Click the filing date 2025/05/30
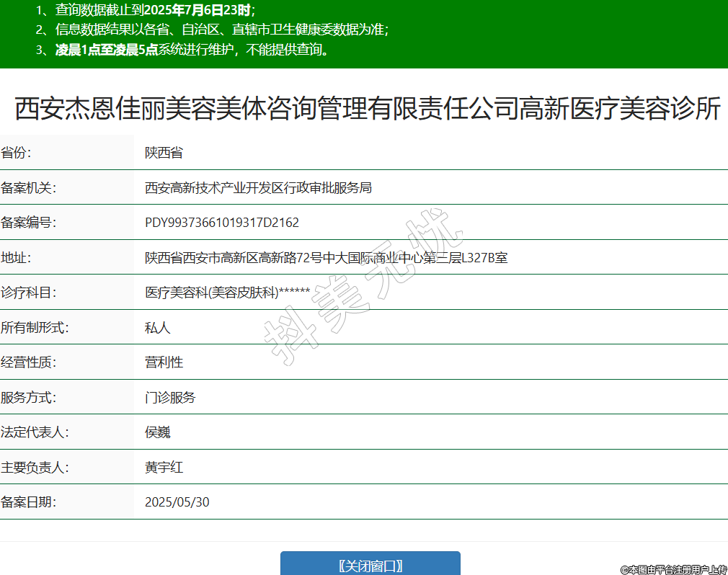The width and height of the screenshot is (728, 575). click(177, 502)
